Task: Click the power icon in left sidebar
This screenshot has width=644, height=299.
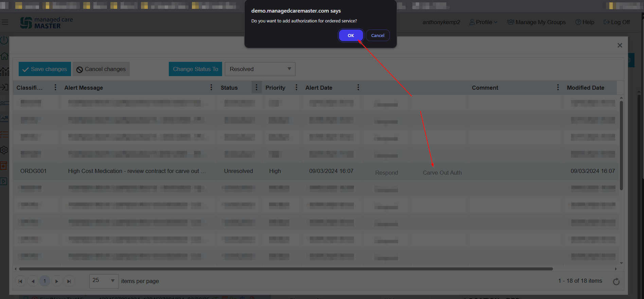Action: tap(4, 40)
